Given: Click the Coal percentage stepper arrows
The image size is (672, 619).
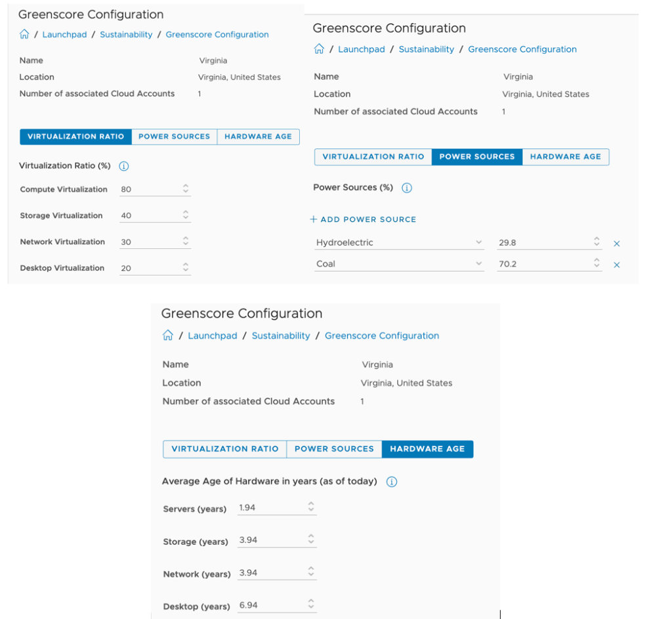Looking at the screenshot, I should [597, 264].
